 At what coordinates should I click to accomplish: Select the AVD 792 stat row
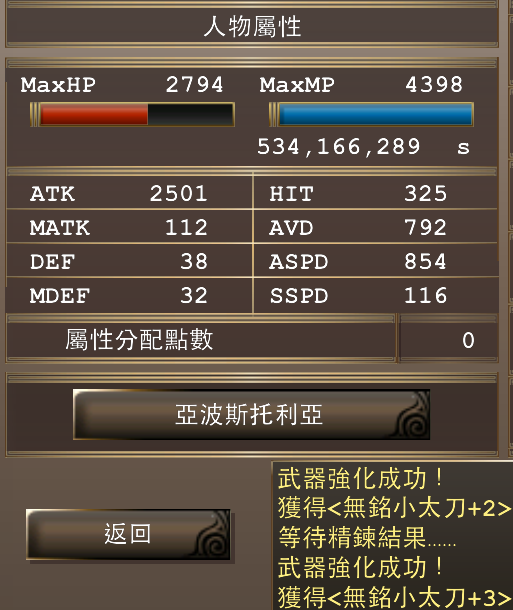point(376,227)
